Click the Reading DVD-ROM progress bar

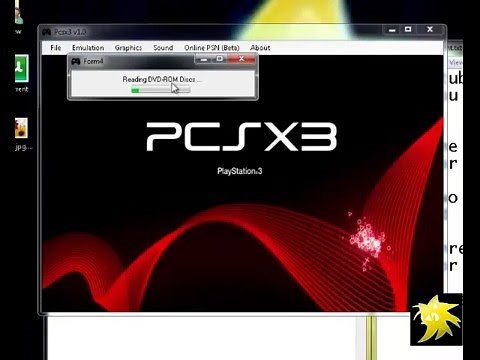tap(161, 90)
